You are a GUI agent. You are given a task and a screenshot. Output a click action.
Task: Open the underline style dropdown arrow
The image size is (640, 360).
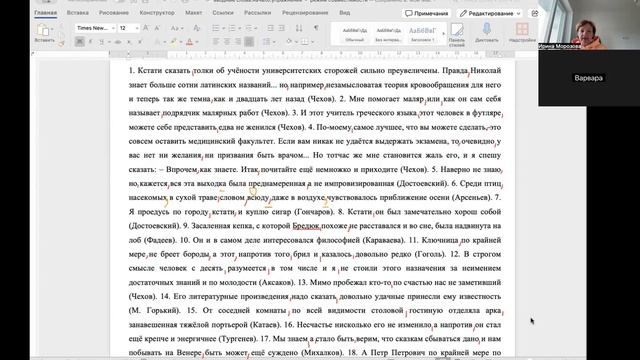(109, 42)
